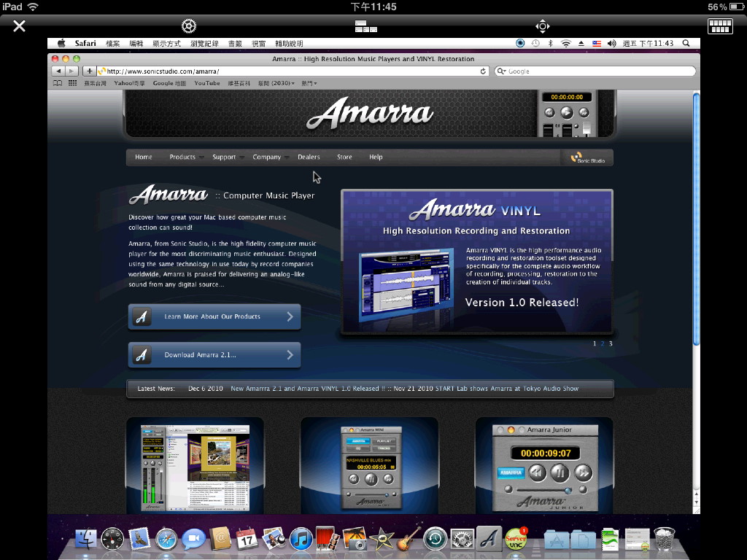Open Photo Booth in the Dock
This screenshot has width=747, height=560.
click(x=328, y=539)
